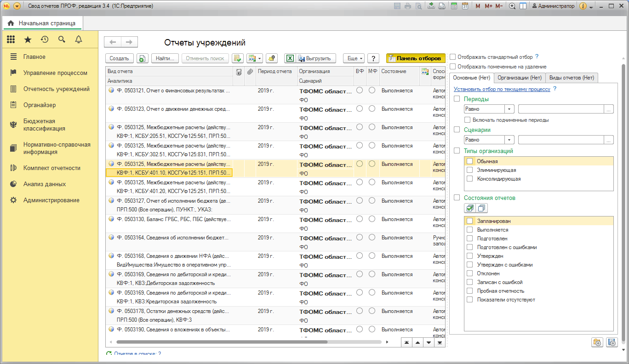Click the Администратор user button
The width and height of the screenshot is (629, 364).
553,6
